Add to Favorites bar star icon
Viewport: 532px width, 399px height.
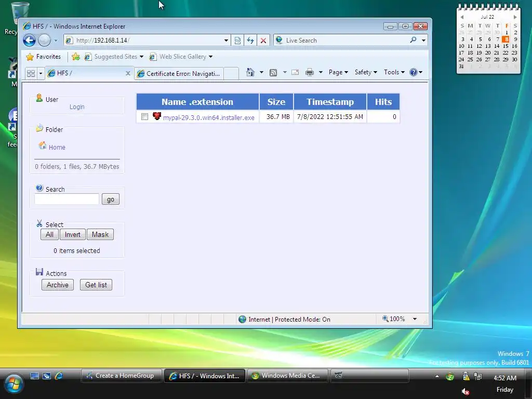click(76, 57)
